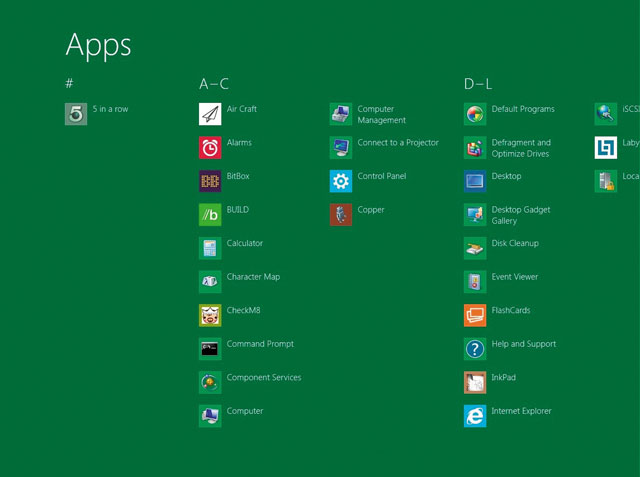Click the 'CheckM8' label

pyautogui.click(x=243, y=310)
